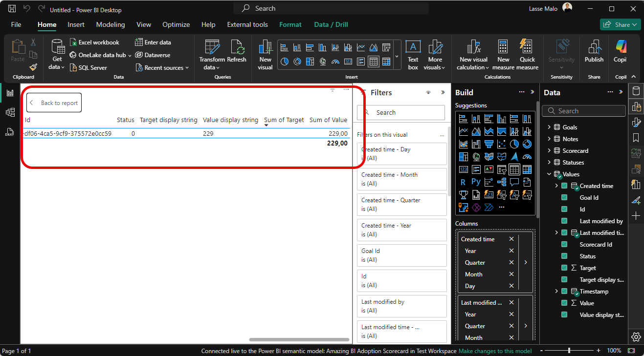Image resolution: width=644 pixels, height=356 pixels.
Task: Open the File menu
Action: (x=16, y=24)
